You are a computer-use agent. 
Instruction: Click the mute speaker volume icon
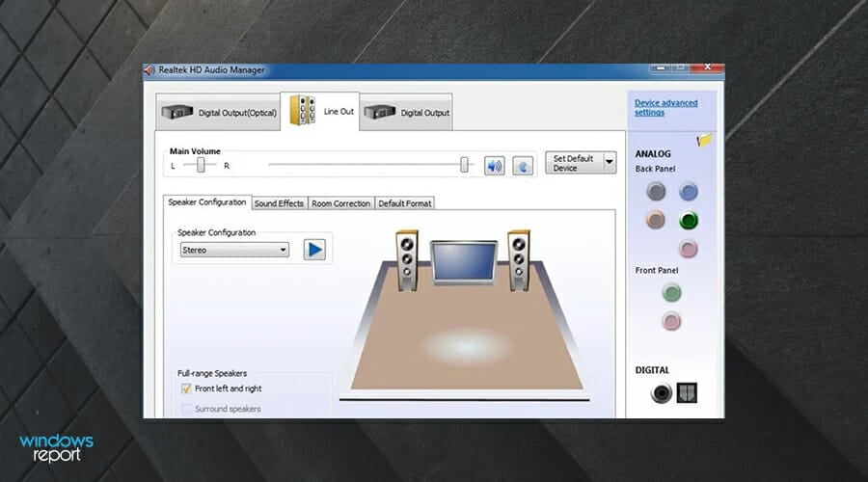(x=495, y=166)
